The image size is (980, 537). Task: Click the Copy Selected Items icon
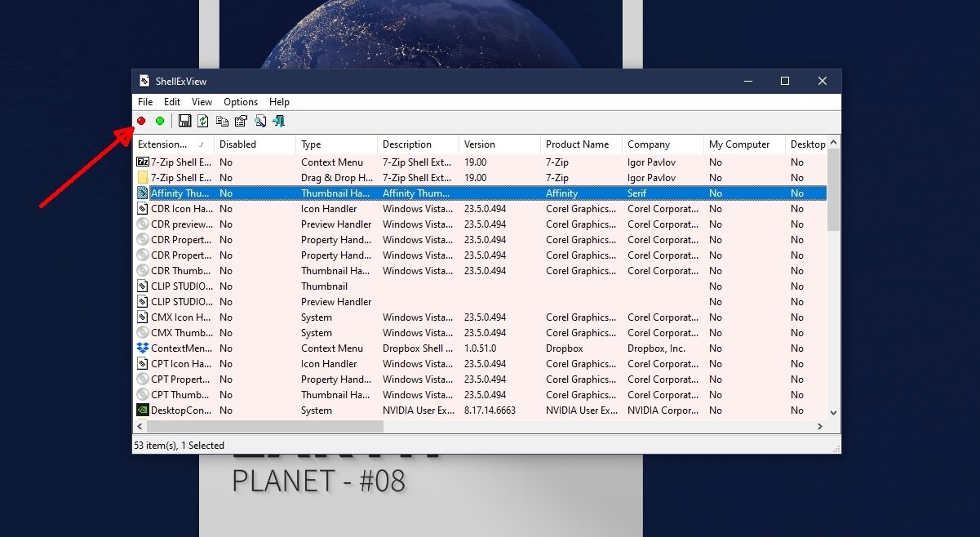222,122
